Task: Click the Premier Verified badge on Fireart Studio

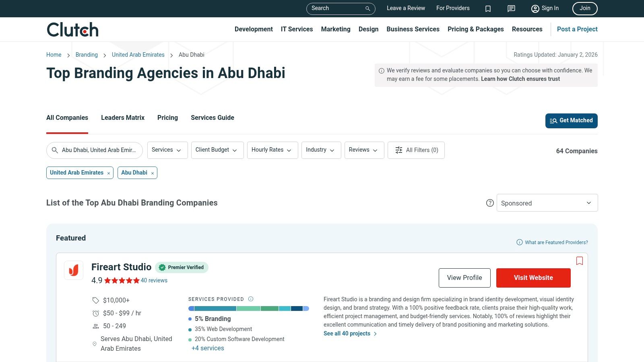Action: click(182, 267)
